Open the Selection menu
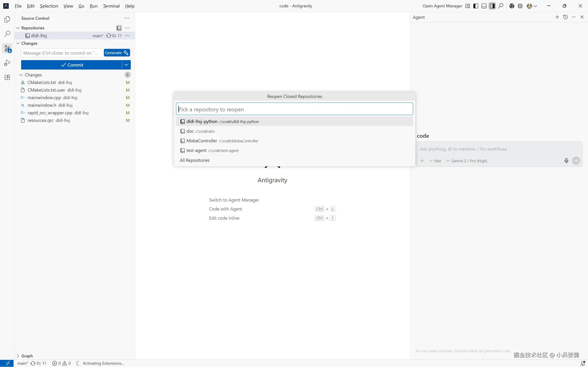This screenshot has height=367, width=588. pos(49,6)
